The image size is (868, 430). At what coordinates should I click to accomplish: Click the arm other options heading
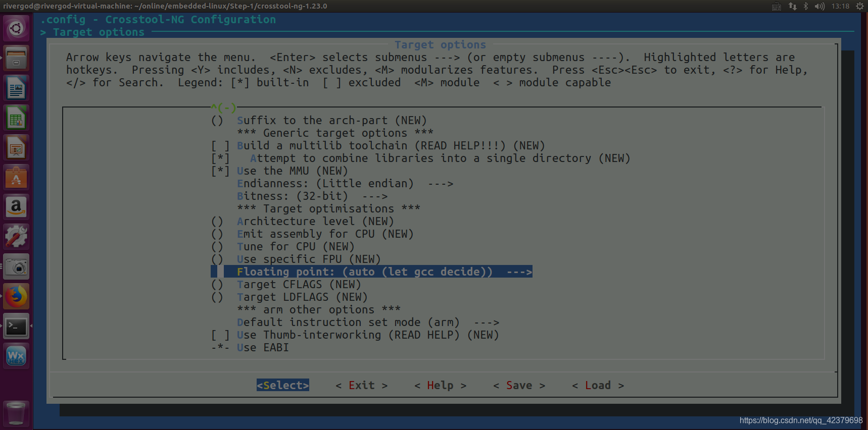coord(319,310)
